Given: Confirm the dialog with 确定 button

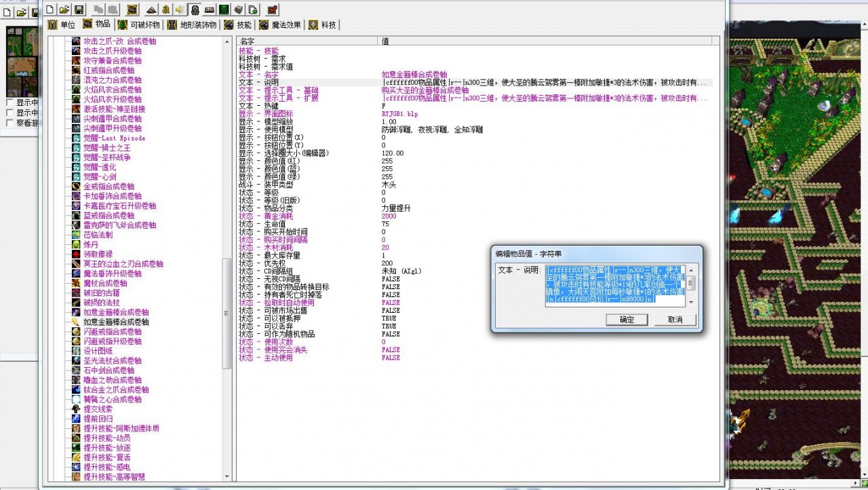Looking at the screenshot, I should [627, 320].
